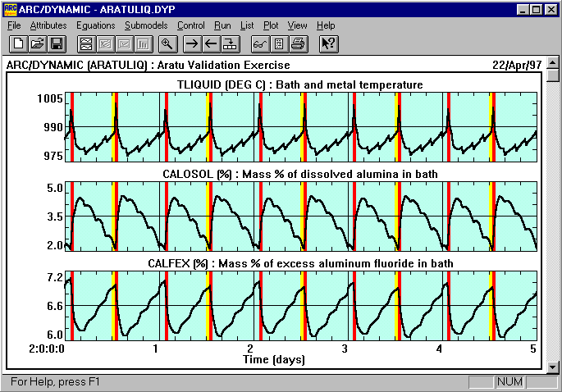Click the calculator icon in toolbar
This screenshot has width=562, height=392.
click(279, 43)
